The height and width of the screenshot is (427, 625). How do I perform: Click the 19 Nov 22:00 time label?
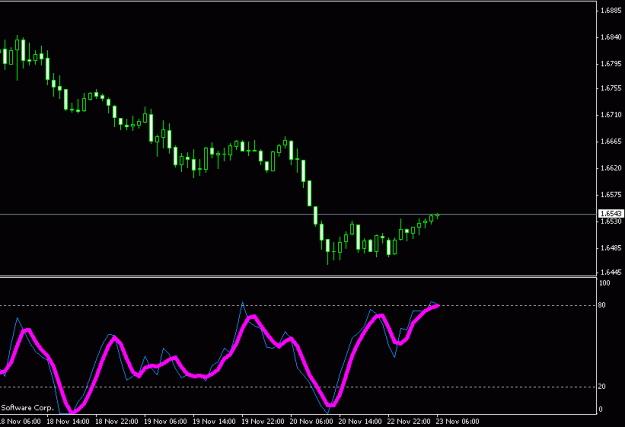pyautogui.click(x=263, y=421)
